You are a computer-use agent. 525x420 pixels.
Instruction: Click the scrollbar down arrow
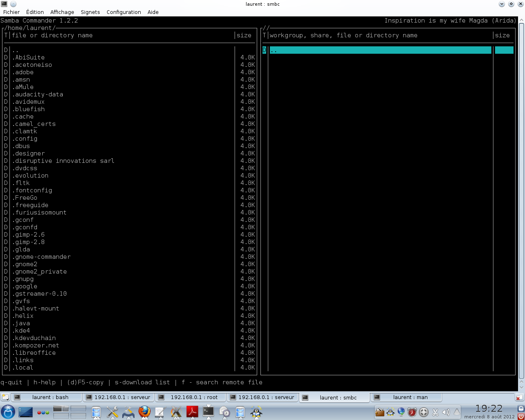(521, 387)
